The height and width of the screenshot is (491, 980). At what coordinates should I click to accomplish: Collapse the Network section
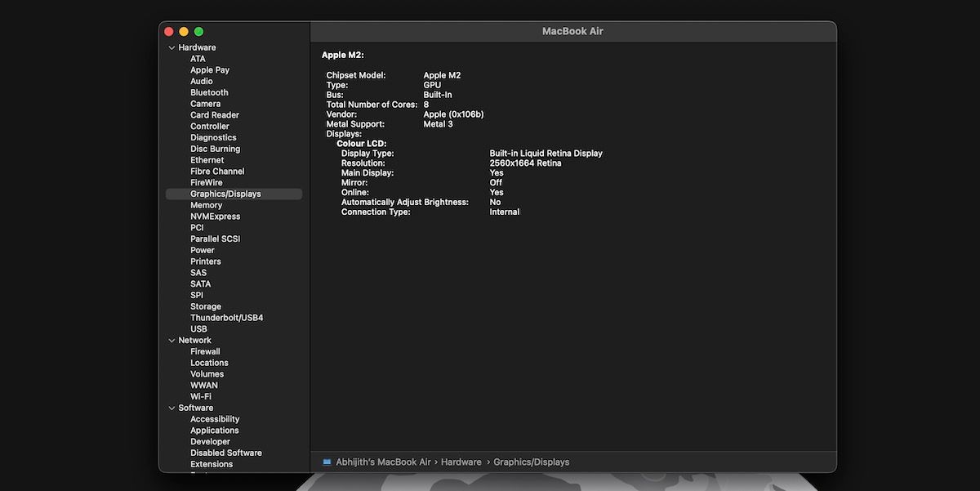pos(171,340)
